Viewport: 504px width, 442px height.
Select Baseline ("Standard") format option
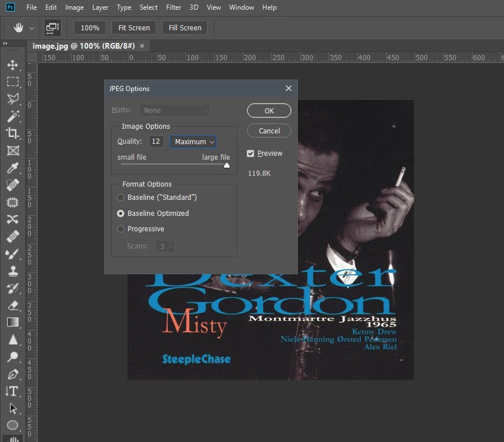120,198
